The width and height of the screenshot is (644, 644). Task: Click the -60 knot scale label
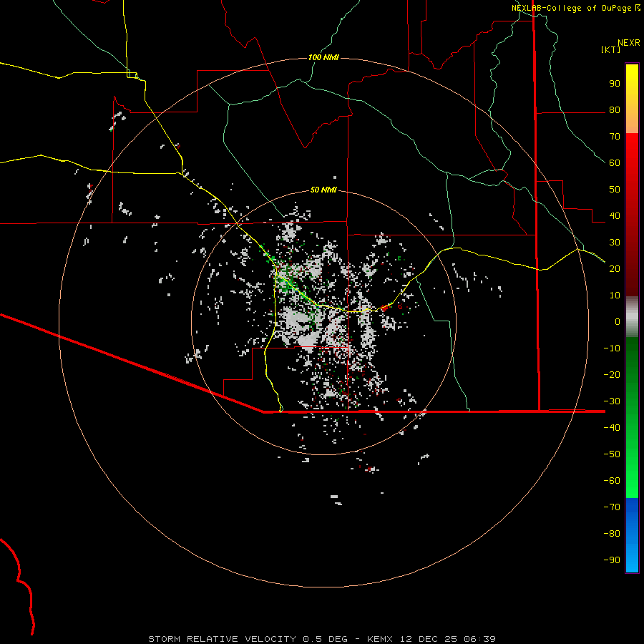612,481
